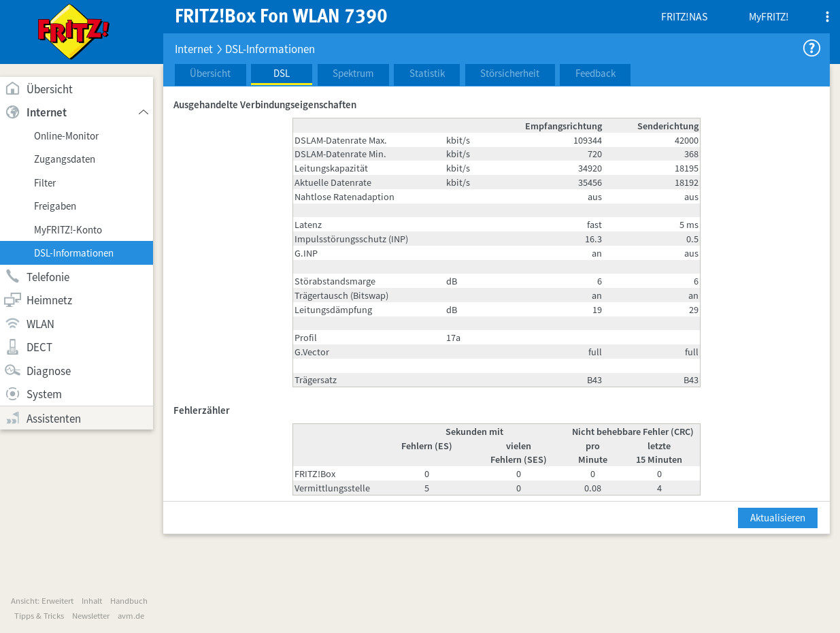Switch to the Spektrum tab
This screenshot has width=840, height=633.
pyautogui.click(x=352, y=74)
